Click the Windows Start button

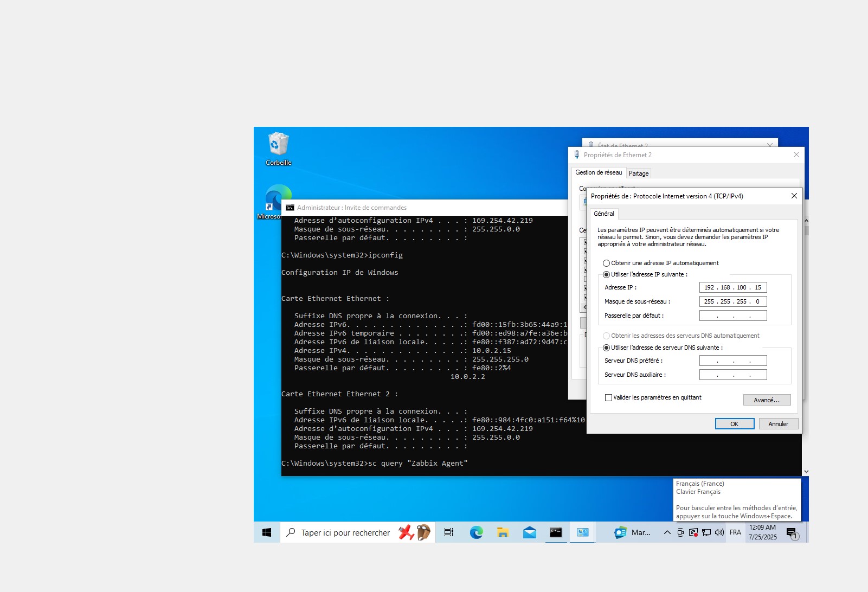tap(267, 532)
